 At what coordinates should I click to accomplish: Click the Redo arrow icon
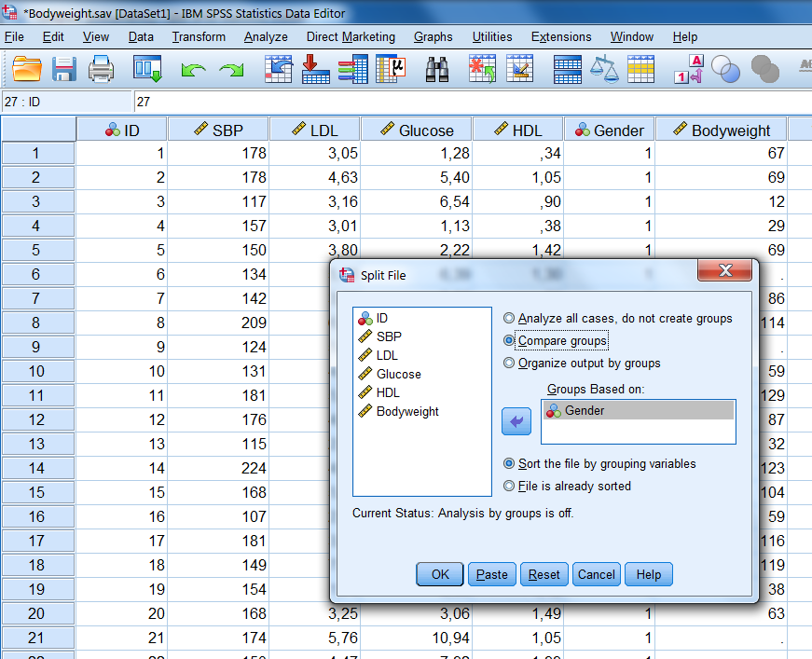[231, 71]
